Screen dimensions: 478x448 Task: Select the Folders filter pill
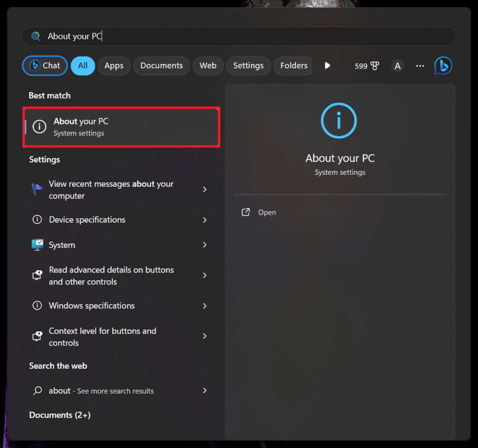click(x=293, y=65)
